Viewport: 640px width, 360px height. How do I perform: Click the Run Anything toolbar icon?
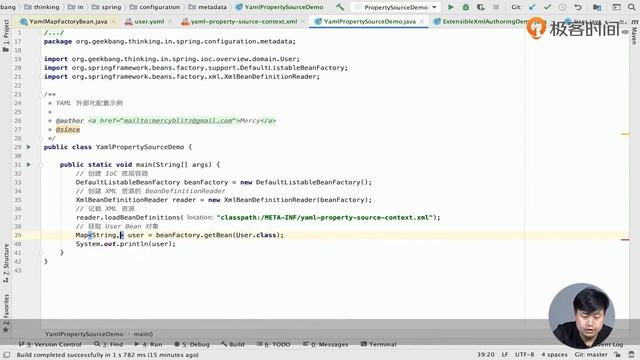click(x=616, y=7)
